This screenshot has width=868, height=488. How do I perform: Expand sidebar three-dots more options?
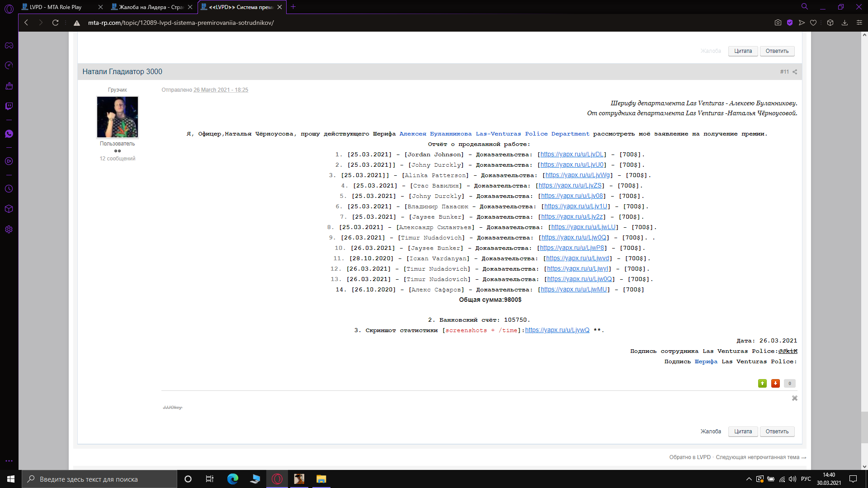tap(9, 461)
